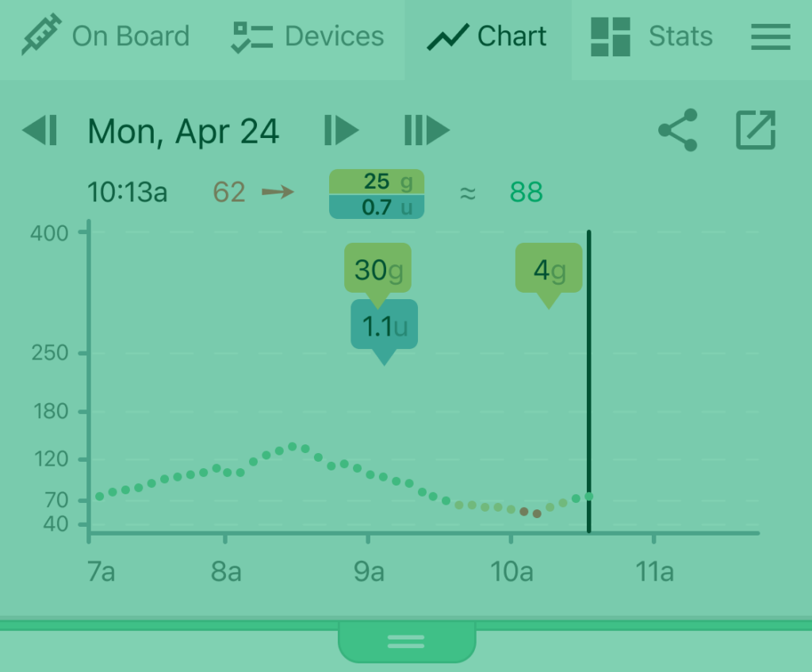
Task: Select the vertical time cursor line
Action: click(589, 382)
